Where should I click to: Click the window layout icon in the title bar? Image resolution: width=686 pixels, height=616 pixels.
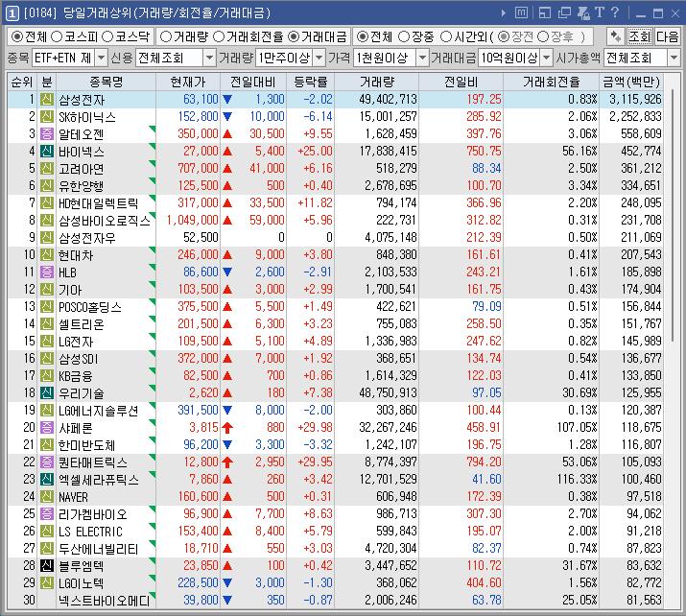(545, 12)
